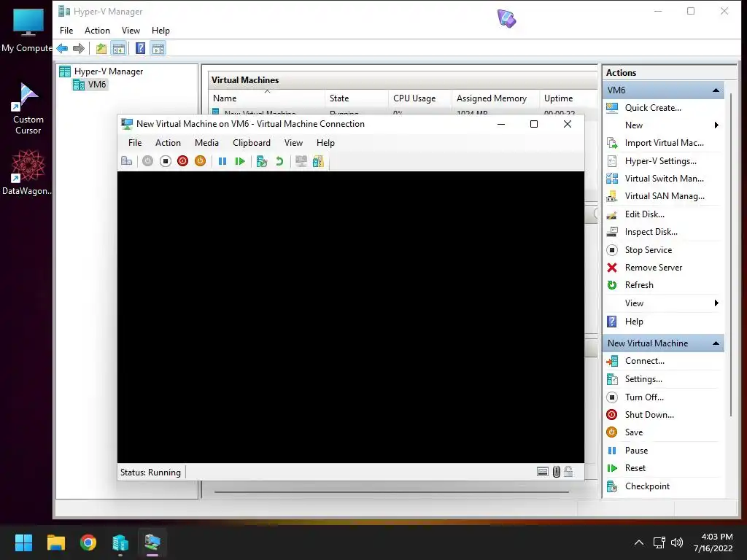Open File menu in Hyper-V Manager

click(x=66, y=31)
